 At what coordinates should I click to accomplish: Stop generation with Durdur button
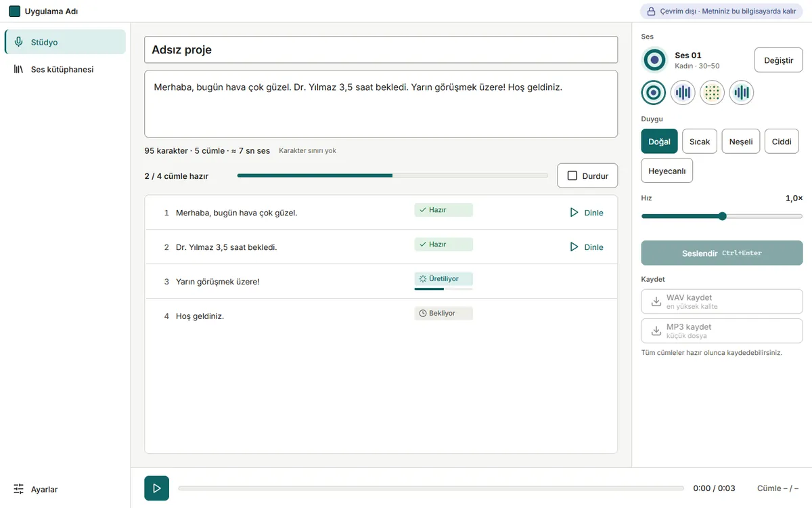587,175
